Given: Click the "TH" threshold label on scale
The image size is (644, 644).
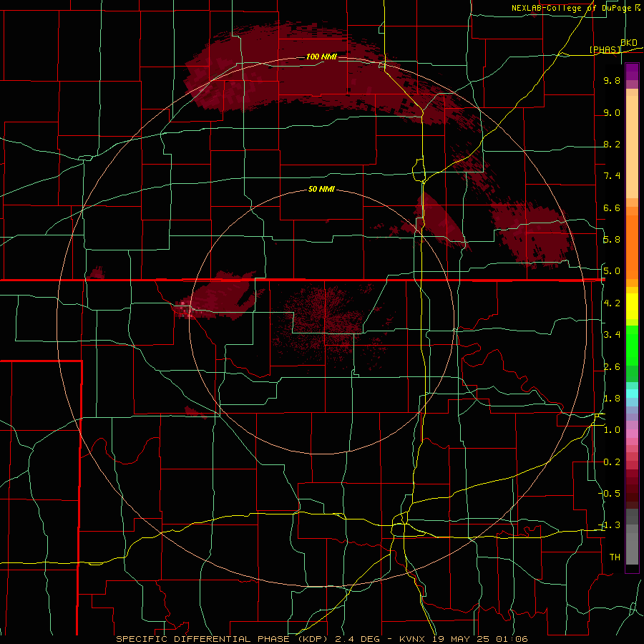Looking at the screenshot, I should [x=615, y=557].
